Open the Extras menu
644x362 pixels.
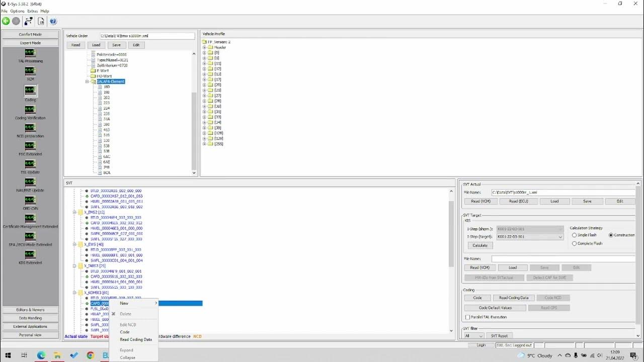tap(32, 11)
